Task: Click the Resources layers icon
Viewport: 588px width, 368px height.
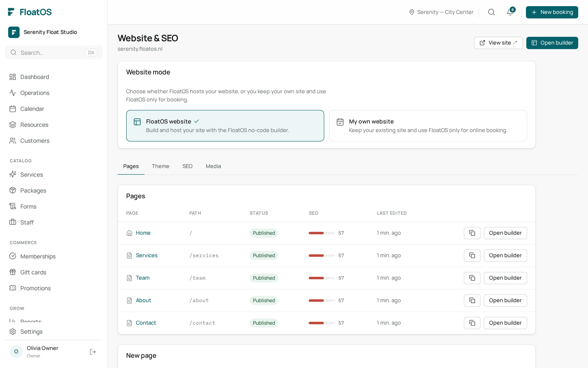Action: pyautogui.click(x=13, y=125)
